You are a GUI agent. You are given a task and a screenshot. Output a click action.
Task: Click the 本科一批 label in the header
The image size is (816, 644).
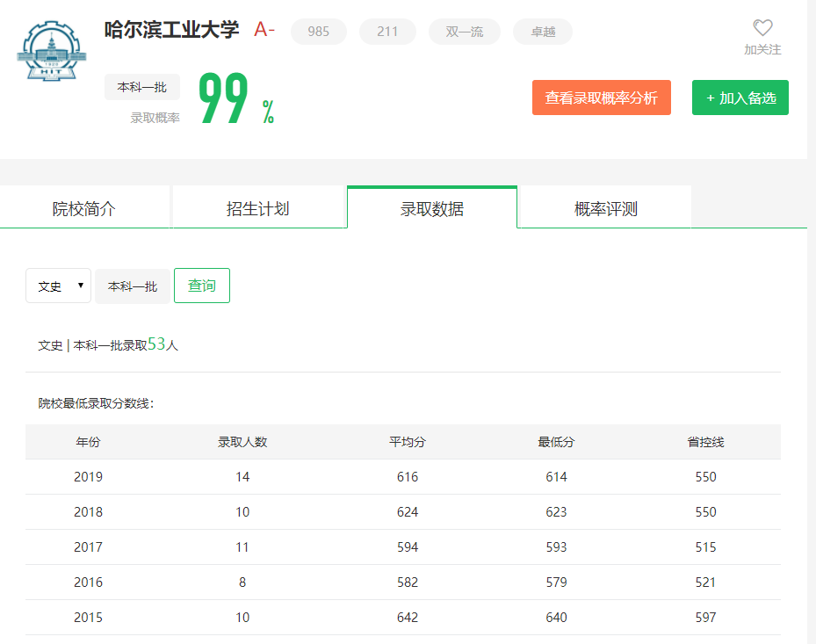(142, 87)
